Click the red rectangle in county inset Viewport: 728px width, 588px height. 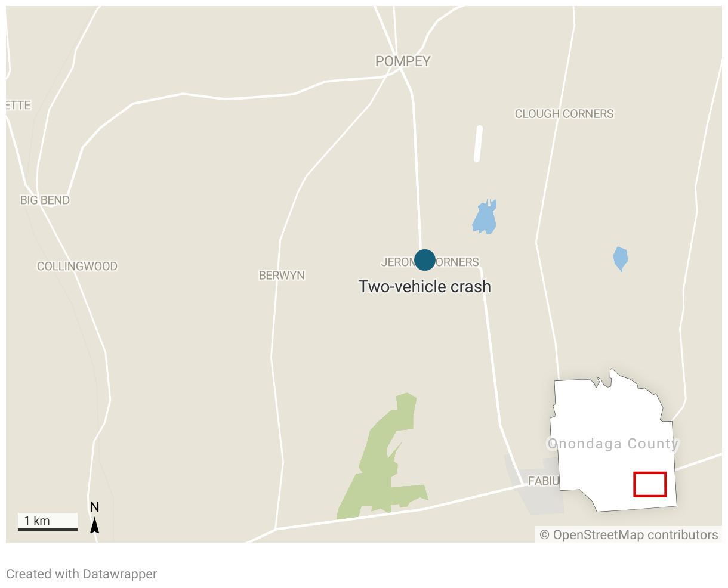650,484
